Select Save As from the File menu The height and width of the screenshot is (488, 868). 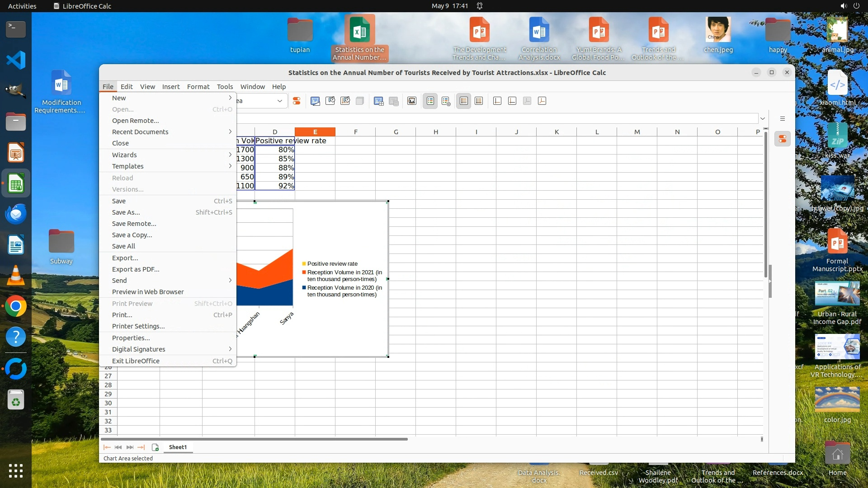pos(126,212)
